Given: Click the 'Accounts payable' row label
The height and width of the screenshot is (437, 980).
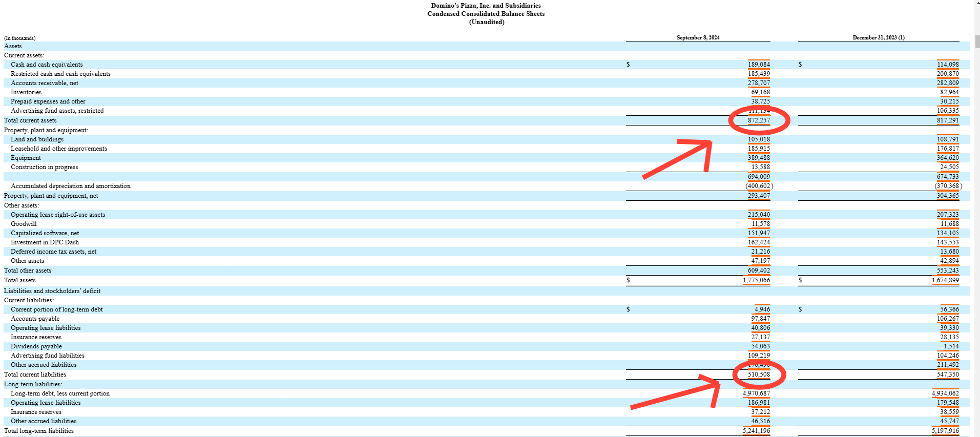Looking at the screenshot, I should (35, 319).
